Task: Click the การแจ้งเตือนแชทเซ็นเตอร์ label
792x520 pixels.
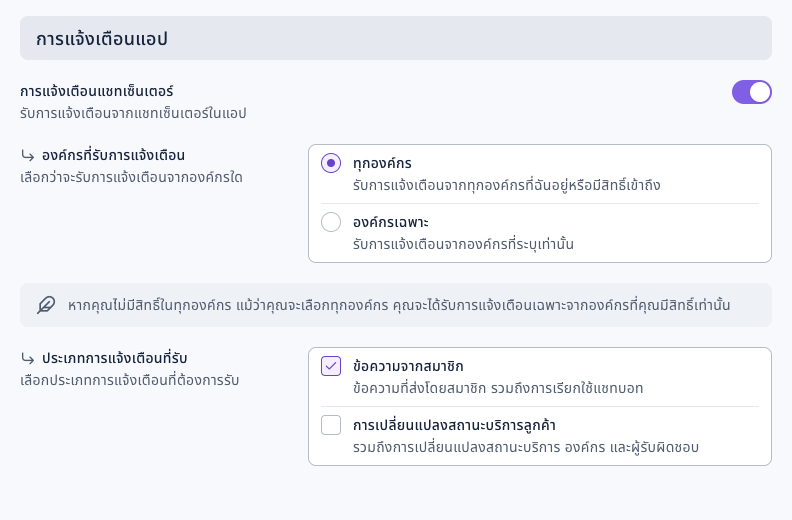Action: point(97,91)
